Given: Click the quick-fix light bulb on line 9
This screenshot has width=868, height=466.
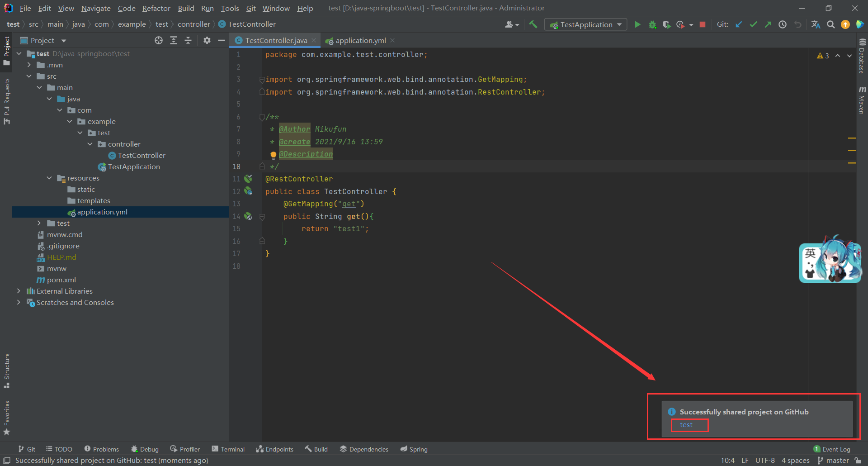Looking at the screenshot, I should click(274, 155).
